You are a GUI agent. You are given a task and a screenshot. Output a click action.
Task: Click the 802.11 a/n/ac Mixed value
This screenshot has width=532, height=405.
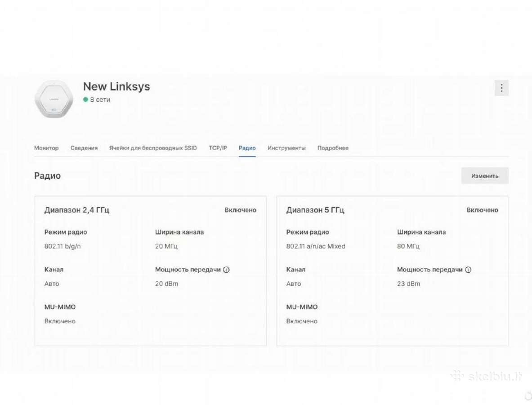click(316, 247)
